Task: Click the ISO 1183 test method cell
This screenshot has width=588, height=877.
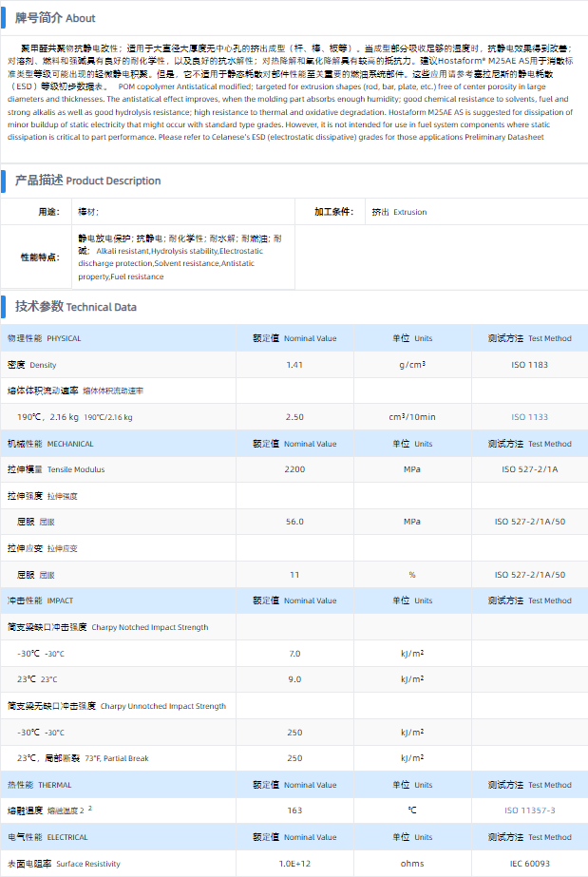Action: click(x=529, y=365)
